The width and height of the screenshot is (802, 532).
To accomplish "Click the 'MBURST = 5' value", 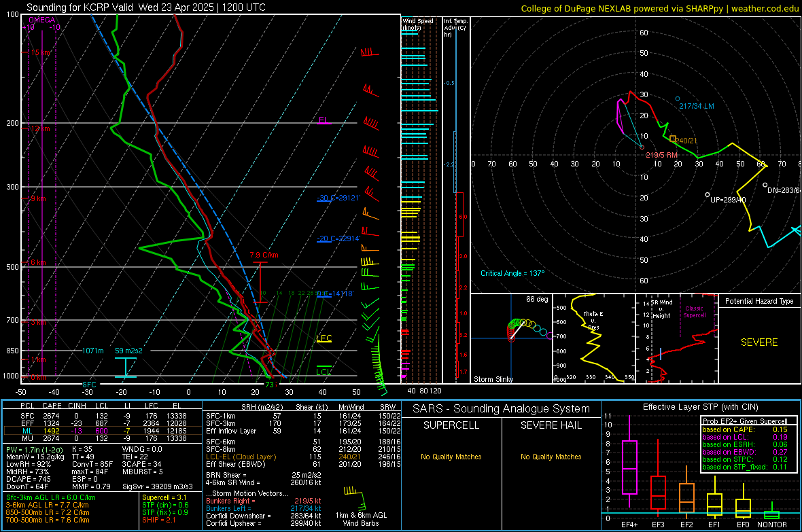I will pyautogui.click(x=142, y=471).
